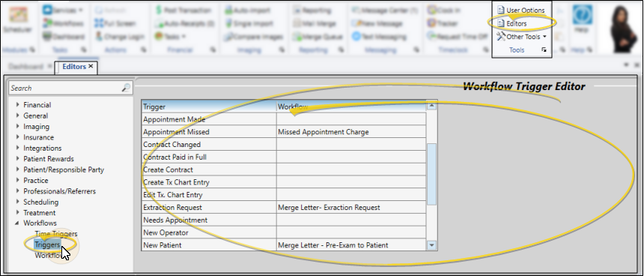Expand the Insurance tree node
The width and height of the screenshot is (644, 276).
click(x=18, y=137)
